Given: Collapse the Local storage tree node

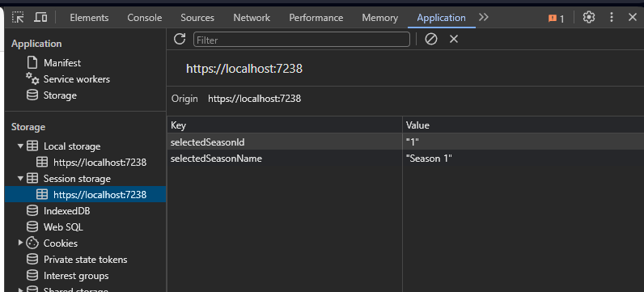Looking at the screenshot, I should click(x=20, y=146).
